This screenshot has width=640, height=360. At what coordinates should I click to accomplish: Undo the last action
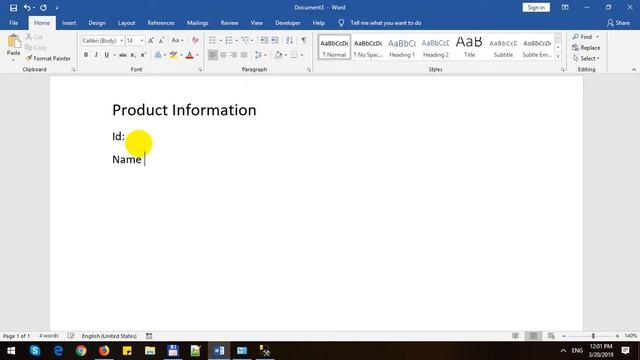pyautogui.click(x=27, y=8)
